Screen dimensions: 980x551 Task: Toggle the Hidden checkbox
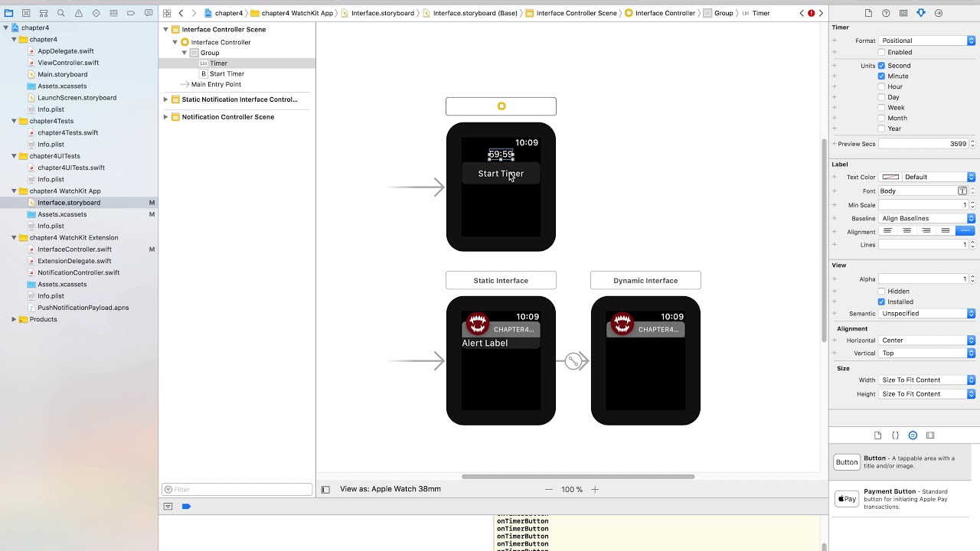[x=881, y=292]
